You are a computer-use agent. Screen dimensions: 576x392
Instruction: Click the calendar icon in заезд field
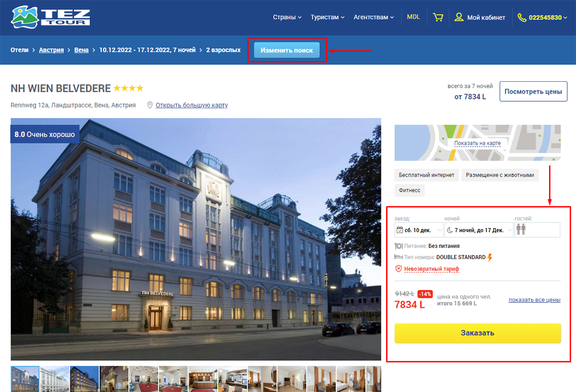[399, 230]
